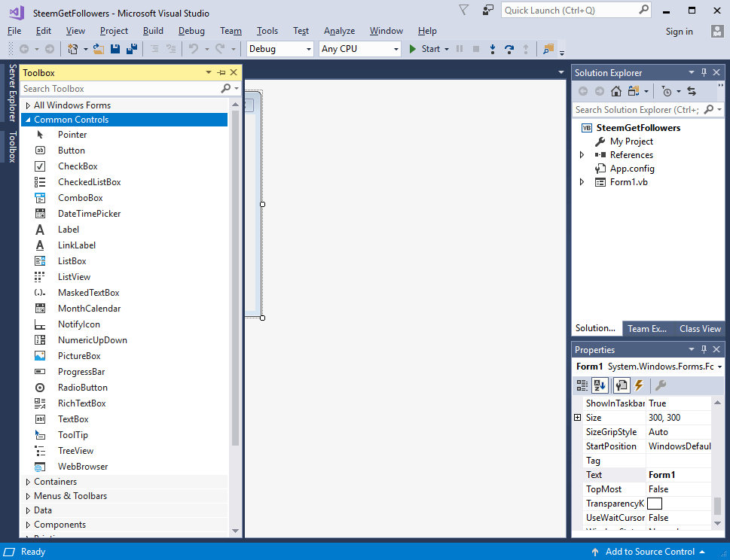
Task: Click the account avatar icon near Sign in
Action: coord(717,31)
